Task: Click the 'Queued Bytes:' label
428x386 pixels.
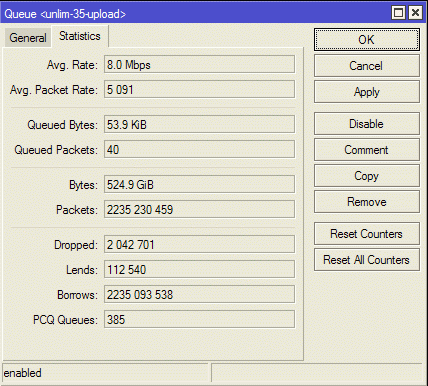Action: coord(63,125)
